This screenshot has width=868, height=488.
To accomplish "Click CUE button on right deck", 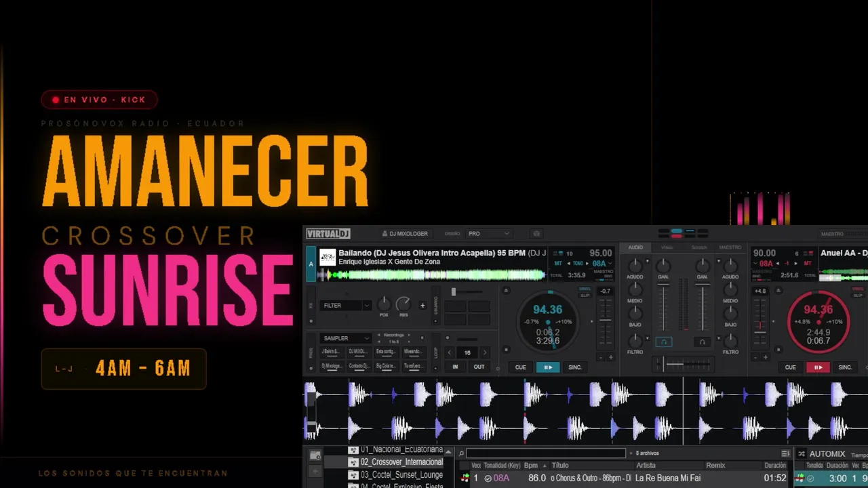I will point(791,367).
